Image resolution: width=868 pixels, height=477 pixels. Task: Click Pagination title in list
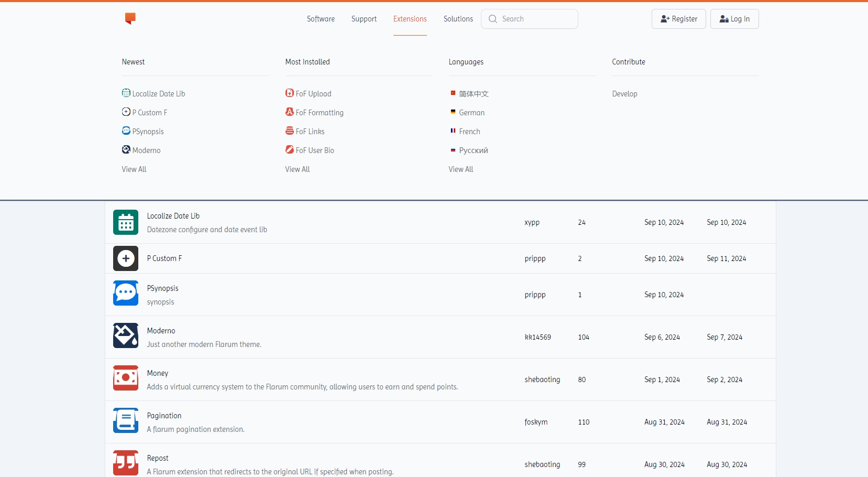click(164, 416)
